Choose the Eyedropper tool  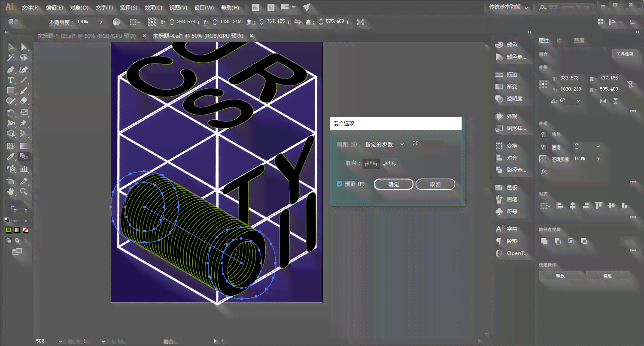11,157
